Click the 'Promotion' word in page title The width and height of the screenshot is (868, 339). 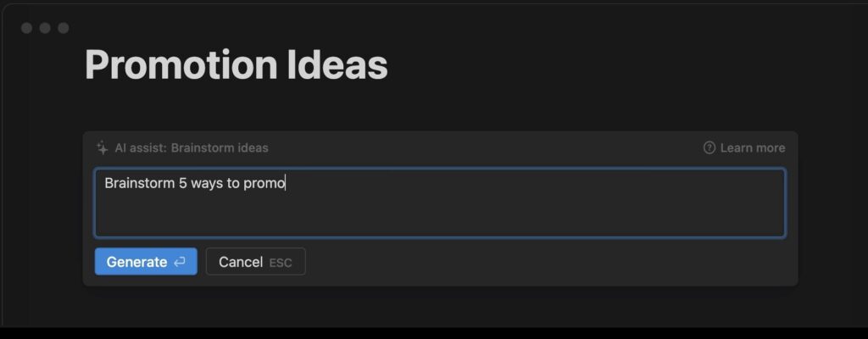click(x=181, y=65)
